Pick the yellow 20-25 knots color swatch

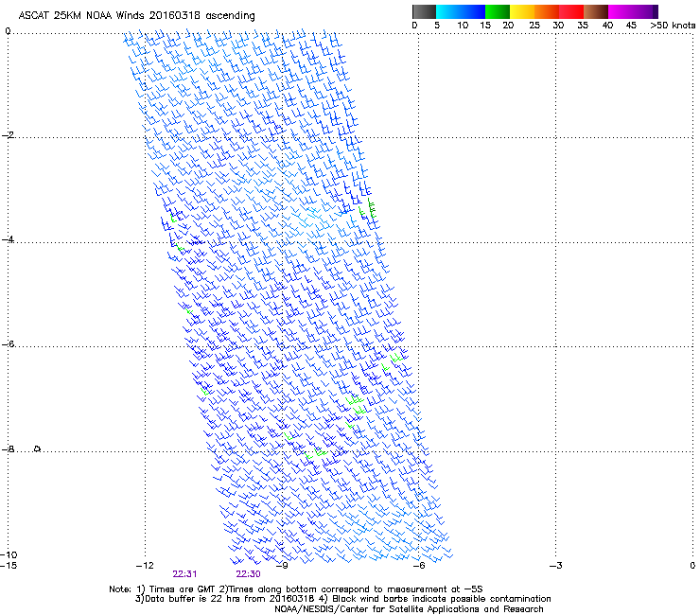[x=522, y=11]
